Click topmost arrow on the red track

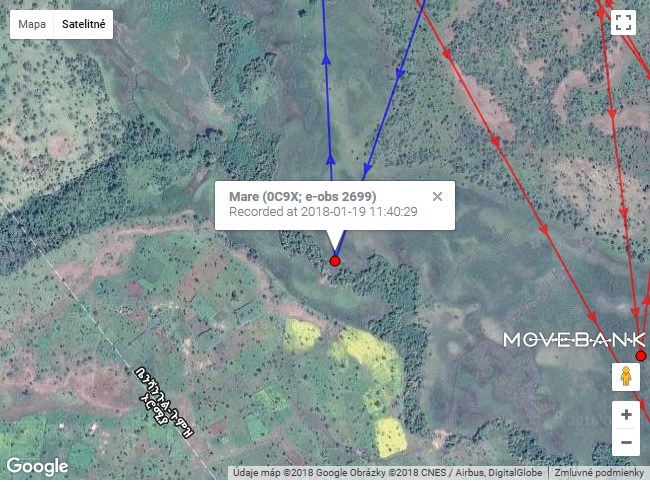pos(446,53)
